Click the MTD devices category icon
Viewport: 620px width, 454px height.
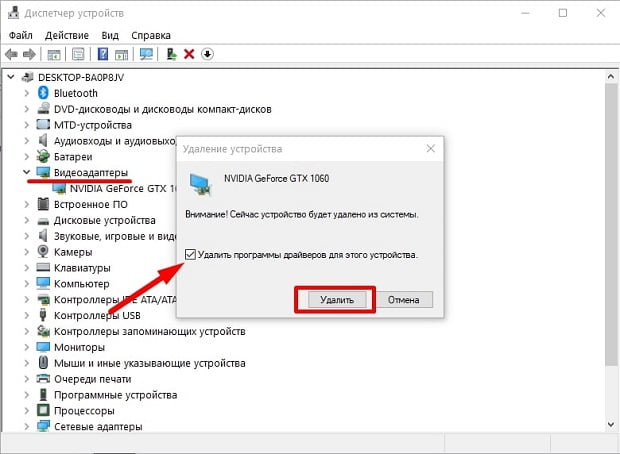pos(43,125)
